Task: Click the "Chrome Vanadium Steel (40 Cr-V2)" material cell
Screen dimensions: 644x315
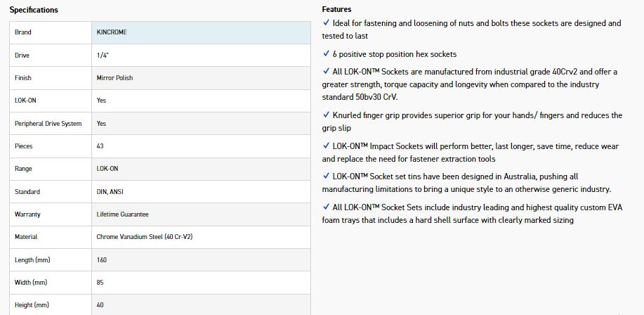Action: coord(144,237)
